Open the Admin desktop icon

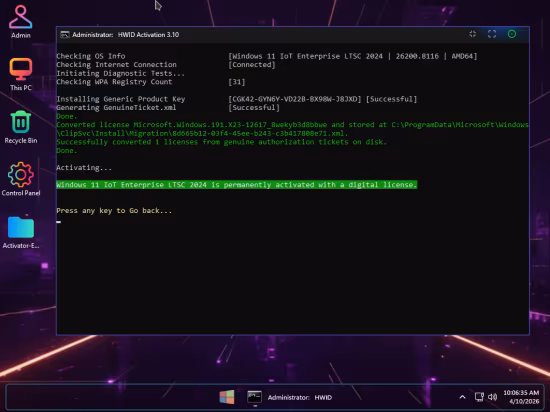[x=21, y=21]
